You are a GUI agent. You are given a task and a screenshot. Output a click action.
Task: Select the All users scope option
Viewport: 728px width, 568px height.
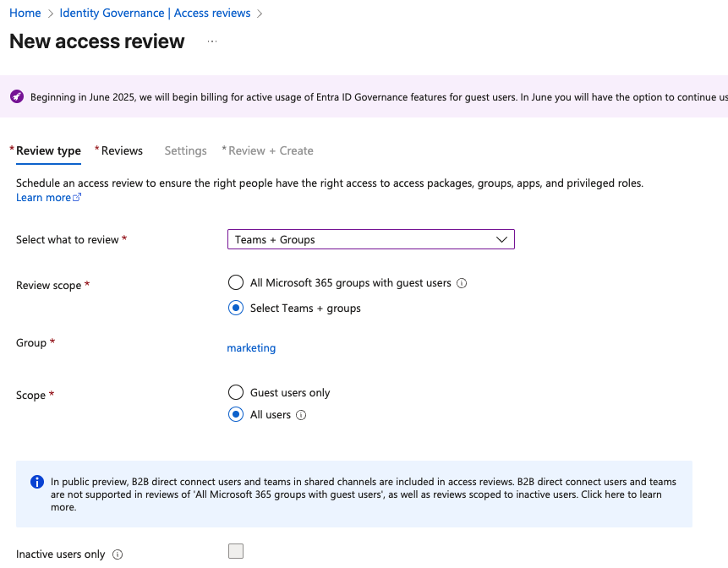[x=236, y=414]
